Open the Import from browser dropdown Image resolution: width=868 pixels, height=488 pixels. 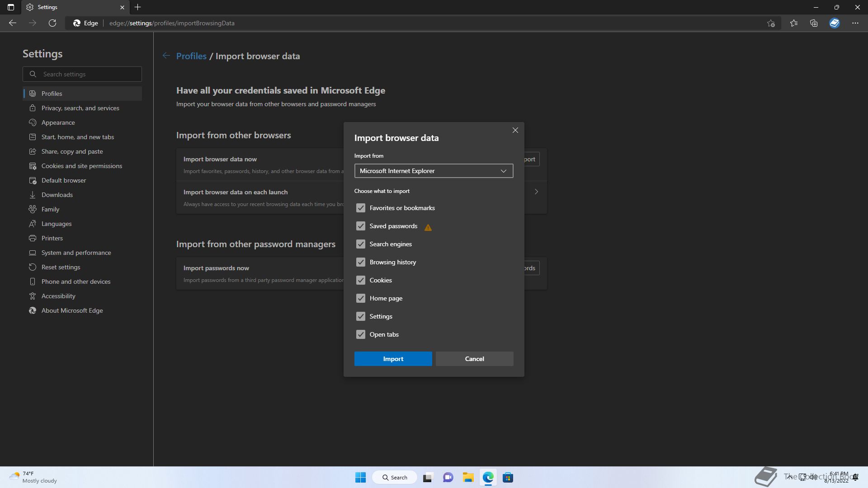coord(434,171)
